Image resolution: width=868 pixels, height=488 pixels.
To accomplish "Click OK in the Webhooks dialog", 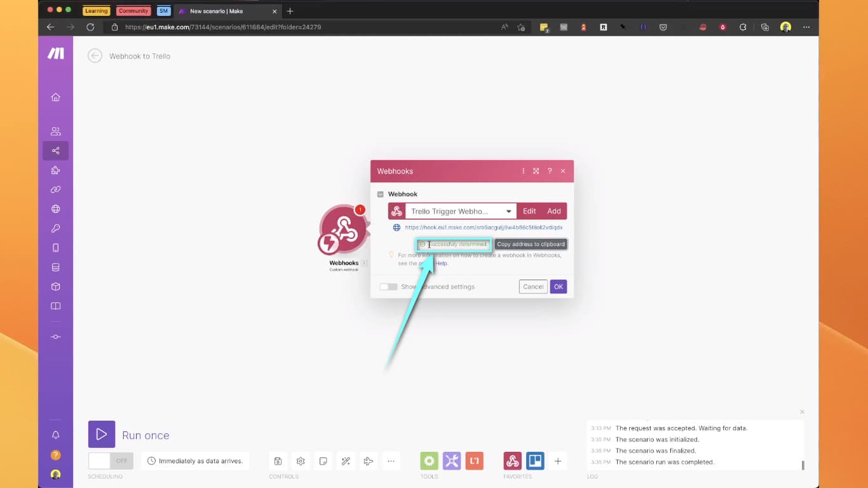I will pos(559,287).
